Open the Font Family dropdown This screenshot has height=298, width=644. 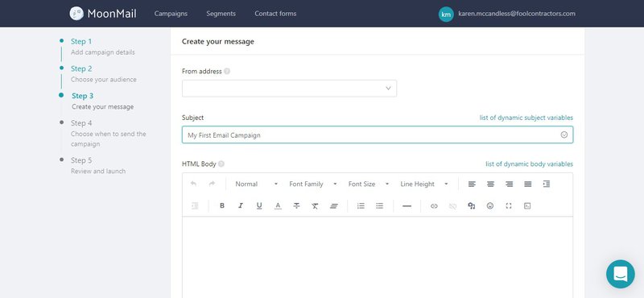click(x=313, y=184)
